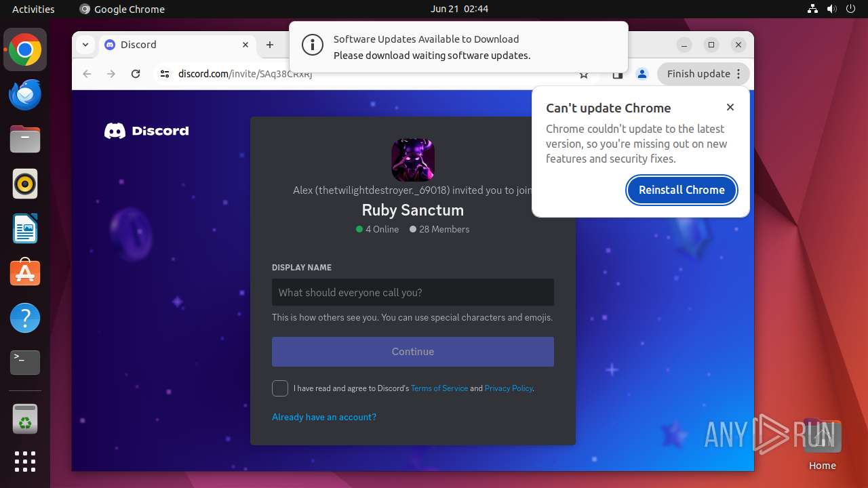Open the clock and calendar menu

click(459, 9)
